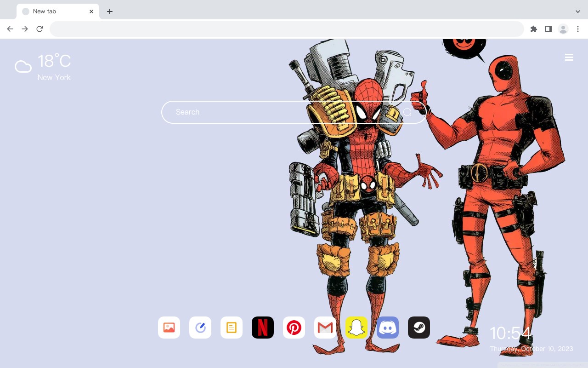The height and width of the screenshot is (368, 588).
Task: Open the Snapchat shortcut
Action: [x=356, y=328]
